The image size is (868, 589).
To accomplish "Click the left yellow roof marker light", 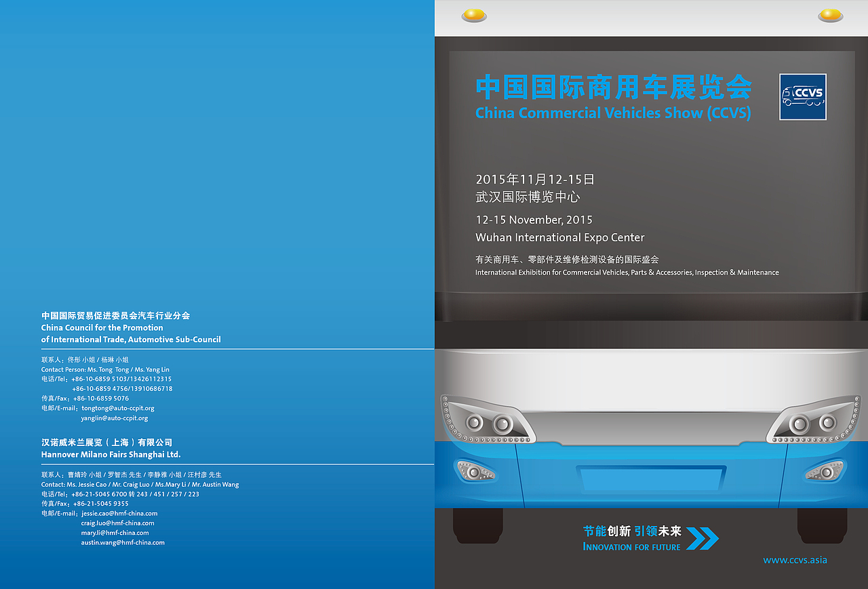I will pyautogui.click(x=474, y=15).
